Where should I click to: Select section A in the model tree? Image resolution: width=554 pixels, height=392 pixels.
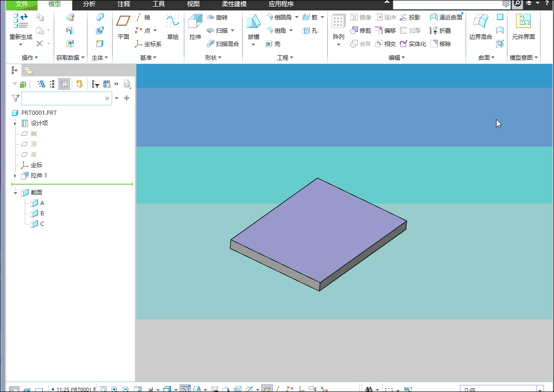coord(42,203)
